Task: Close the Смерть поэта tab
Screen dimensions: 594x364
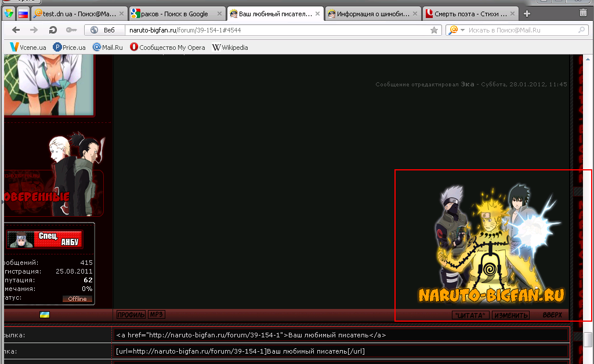Action: click(512, 14)
